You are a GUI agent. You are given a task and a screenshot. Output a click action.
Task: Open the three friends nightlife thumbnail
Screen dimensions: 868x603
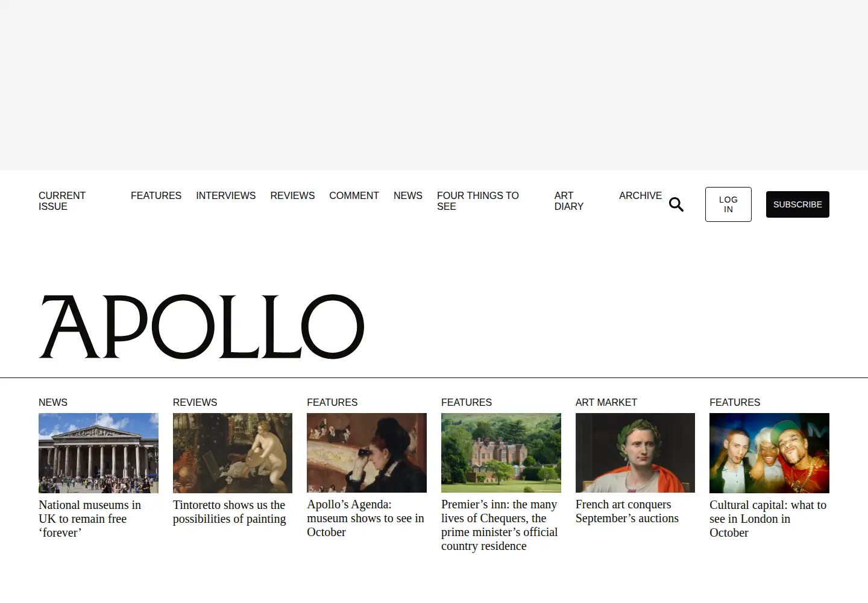point(769,453)
